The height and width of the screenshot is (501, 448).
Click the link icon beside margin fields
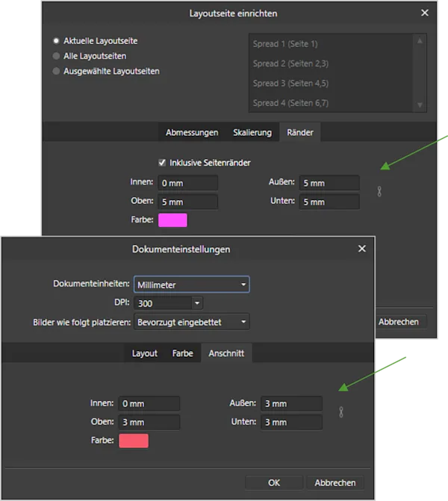379,192
